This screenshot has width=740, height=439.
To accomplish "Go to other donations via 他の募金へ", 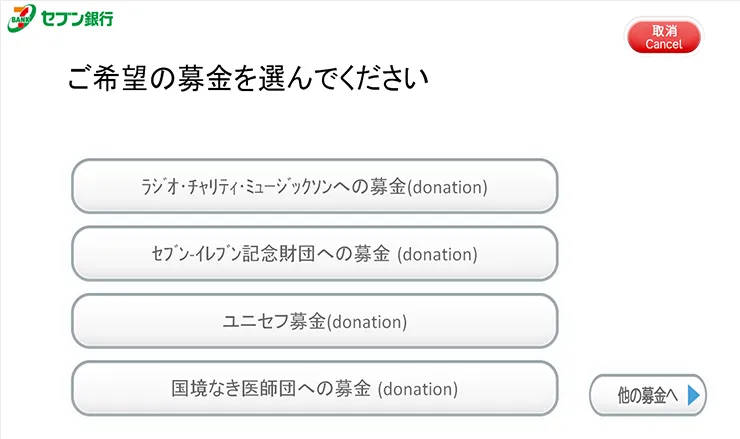I will pyautogui.click(x=647, y=395).
